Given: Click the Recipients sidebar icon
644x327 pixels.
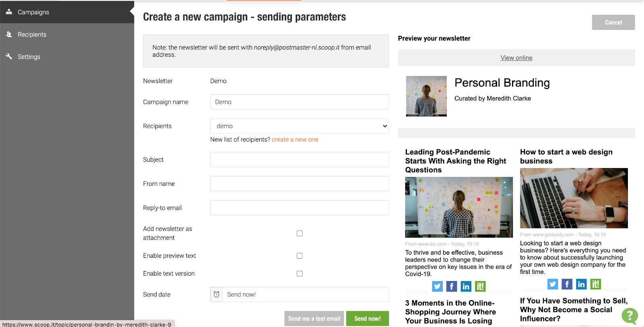Looking at the screenshot, I should coord(9,34).
